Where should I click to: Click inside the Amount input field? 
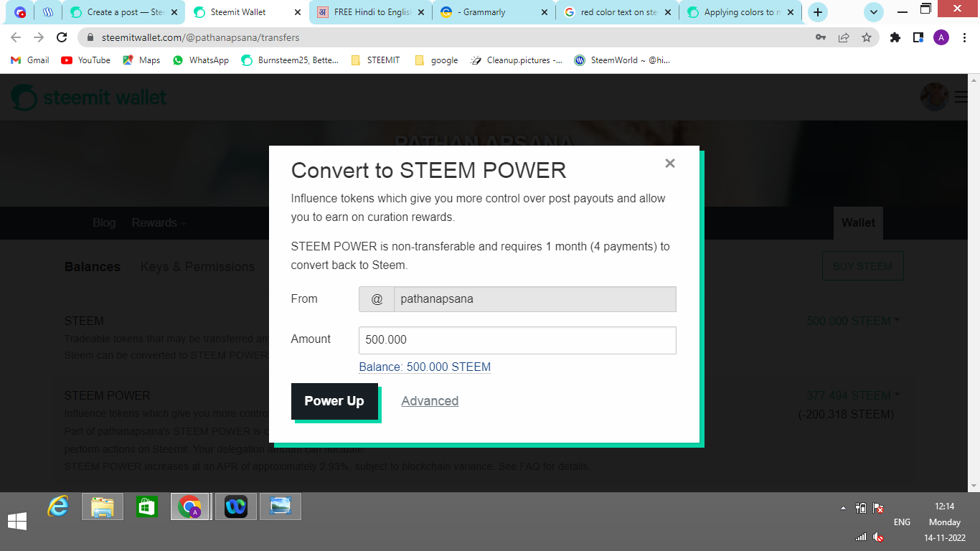517,340
